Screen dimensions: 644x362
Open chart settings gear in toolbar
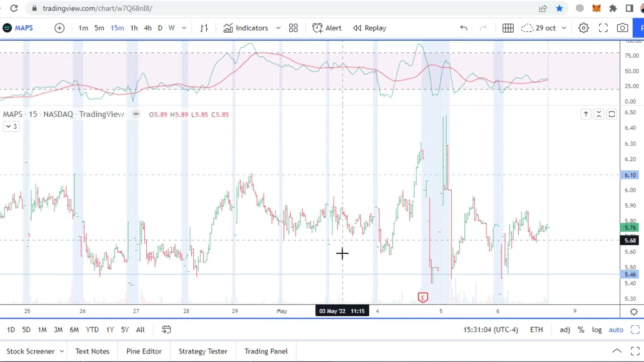point(584,28)
